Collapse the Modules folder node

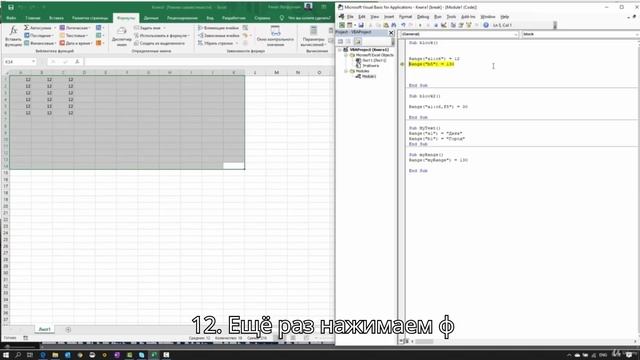pyautogui.click(x=346, y=71)
